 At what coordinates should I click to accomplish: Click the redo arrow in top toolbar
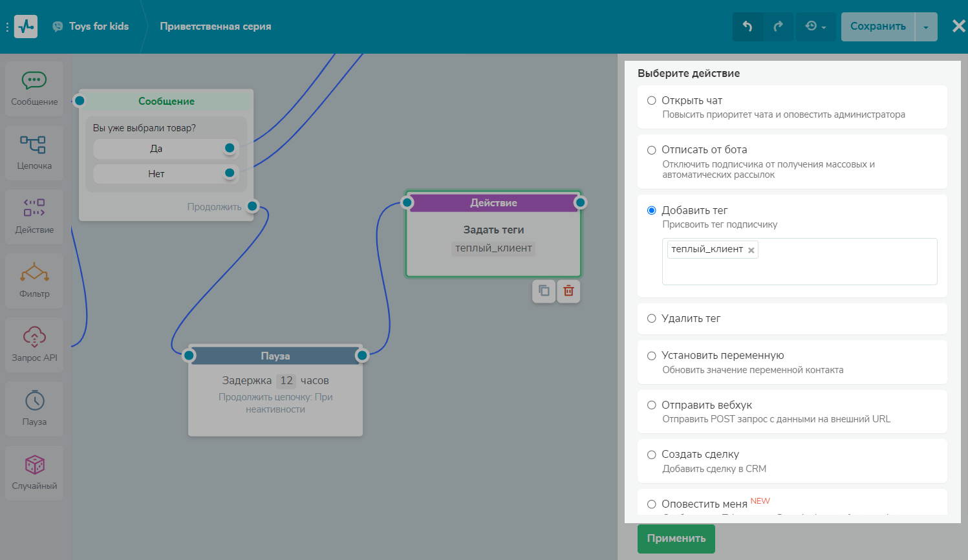coord(778,27)
